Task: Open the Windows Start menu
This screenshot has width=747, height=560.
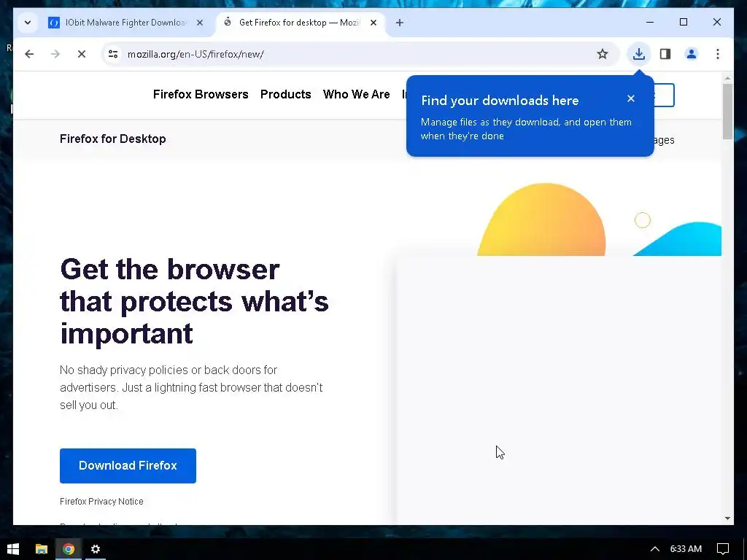Action: [x=13, y=549]
